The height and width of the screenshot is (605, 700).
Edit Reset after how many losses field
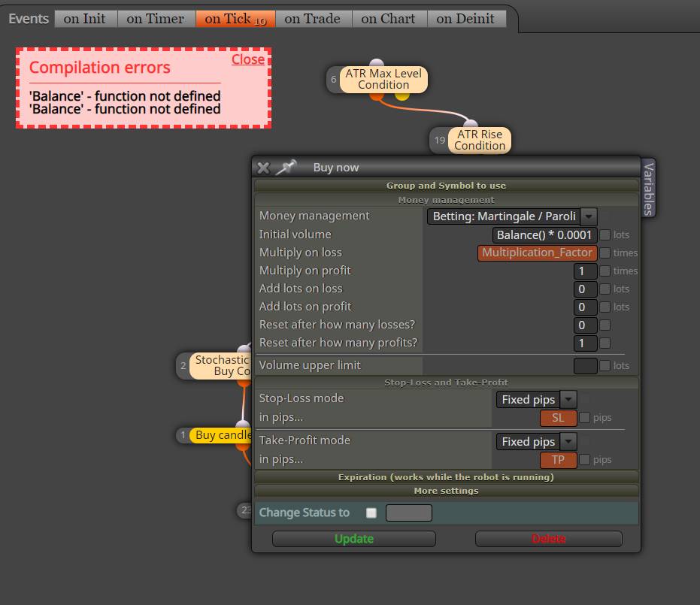[x=585, y=325]
